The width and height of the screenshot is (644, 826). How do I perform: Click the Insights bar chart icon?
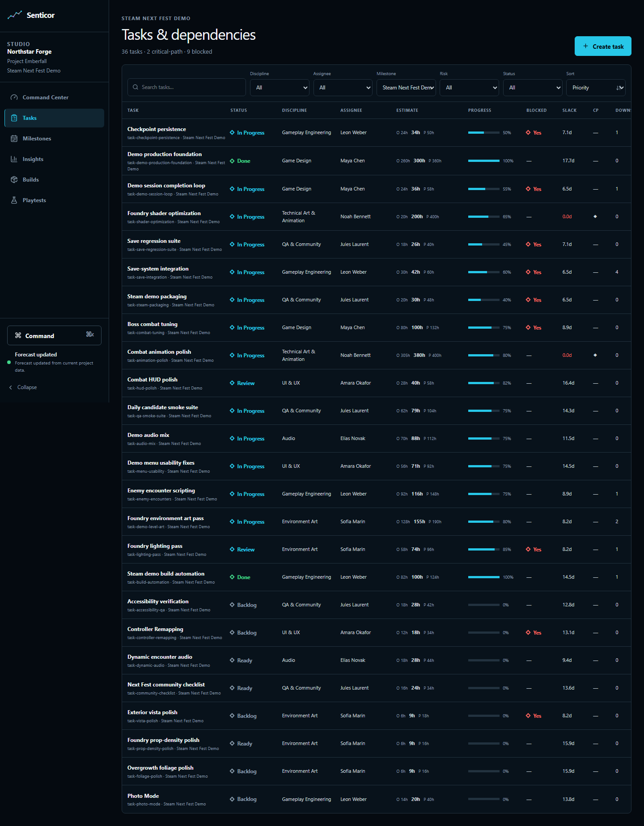(x=14, y=159)
